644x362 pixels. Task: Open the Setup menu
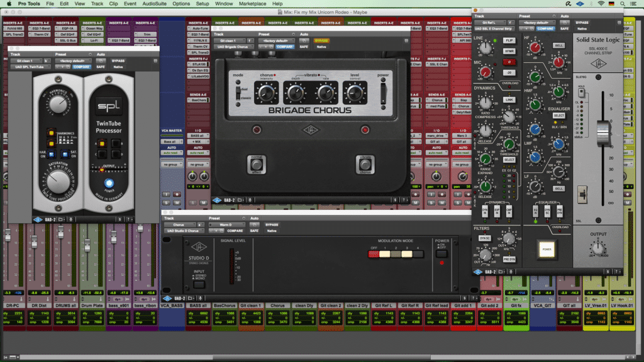point(202,4)
